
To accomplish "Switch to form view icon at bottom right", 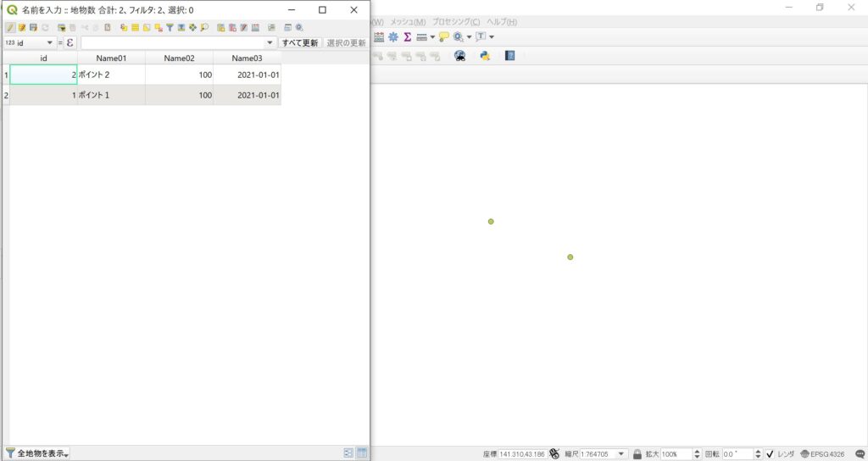I will coord(348,453).
